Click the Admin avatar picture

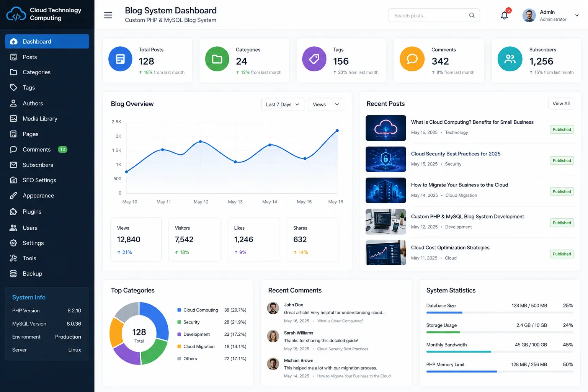click(529, 15)
